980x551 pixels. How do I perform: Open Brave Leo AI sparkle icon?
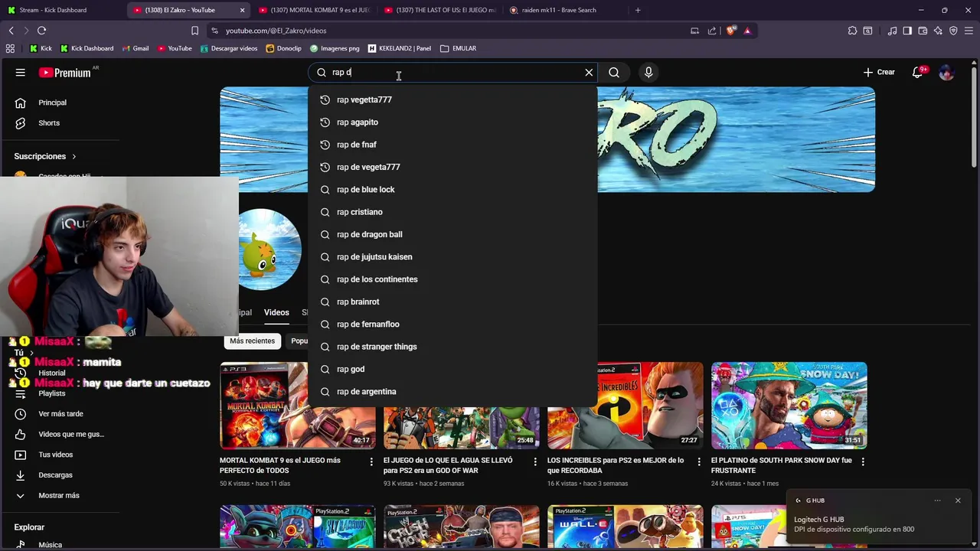coord(938,31)
